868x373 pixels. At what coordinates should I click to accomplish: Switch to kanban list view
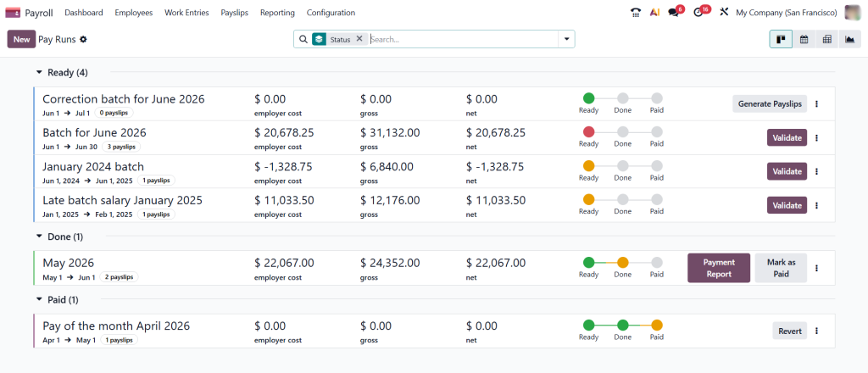[781, 39]
